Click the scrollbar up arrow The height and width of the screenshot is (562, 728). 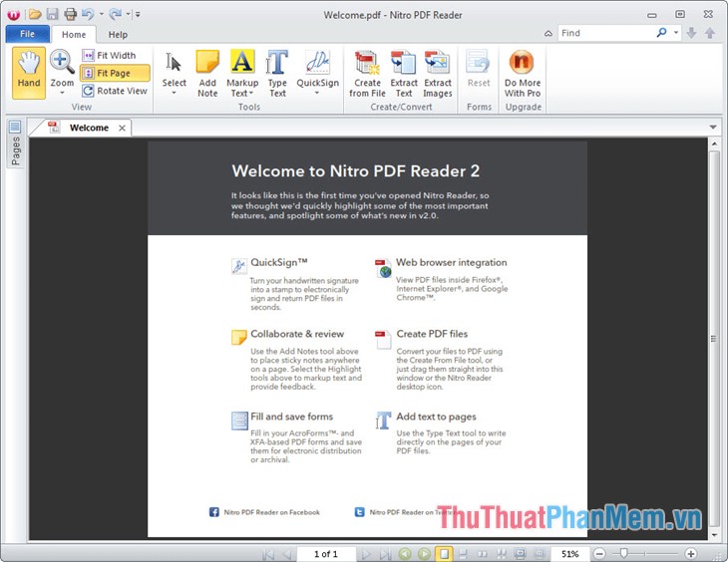tap(714, 143)
